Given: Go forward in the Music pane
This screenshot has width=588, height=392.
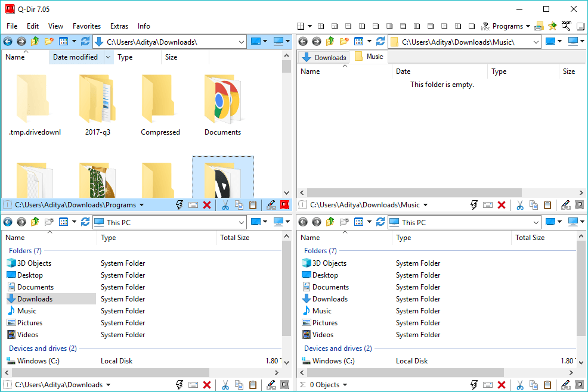Looking at the screenshot, I should [316, 41].
